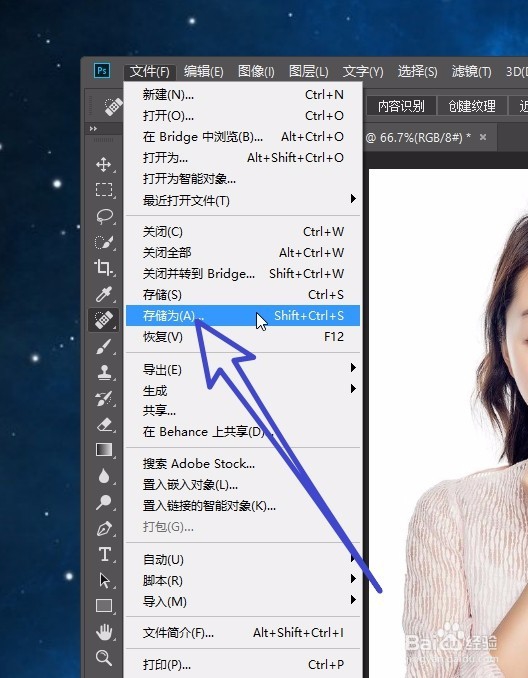Choose 关闭全部 menu entry
The width and height of the screenshot is (528, 678).
click(243, 253)
